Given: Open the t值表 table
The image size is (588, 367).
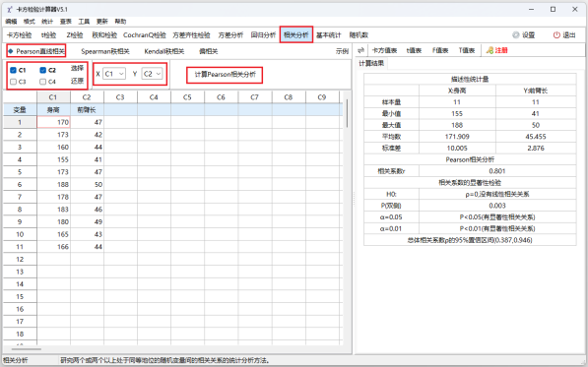Looking at the screenshot, I should tap(414, 50).
